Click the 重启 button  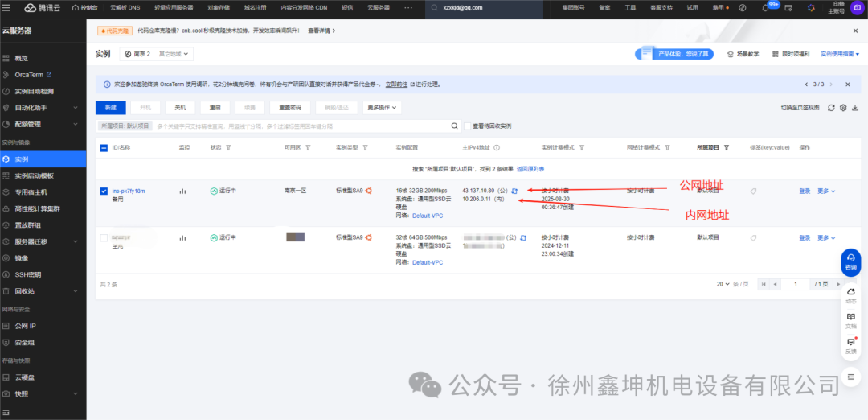click(x=215, y=108)
